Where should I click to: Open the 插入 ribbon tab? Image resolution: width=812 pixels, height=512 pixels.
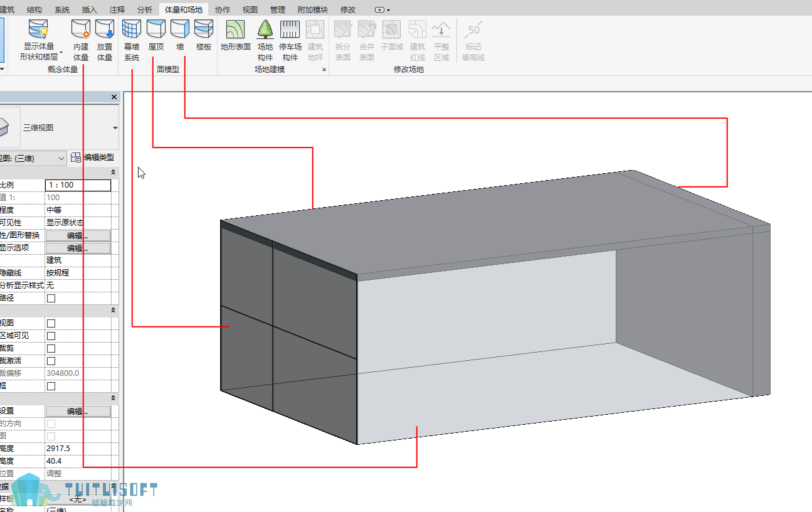[x=89, y=9]
